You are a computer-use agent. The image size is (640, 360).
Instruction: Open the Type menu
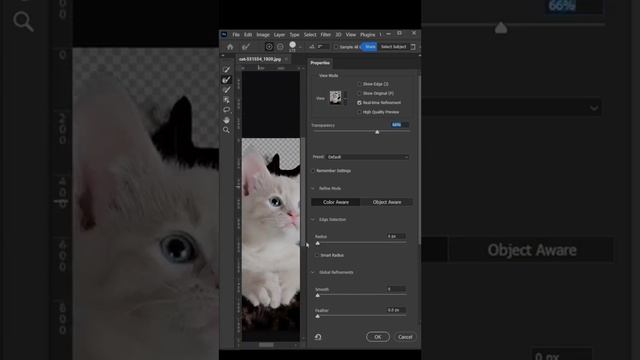[294, 35]
